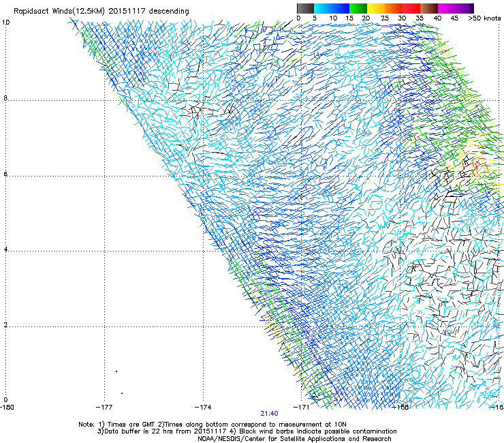Click the latitude label '8' on left axis

tap(5, 98)
